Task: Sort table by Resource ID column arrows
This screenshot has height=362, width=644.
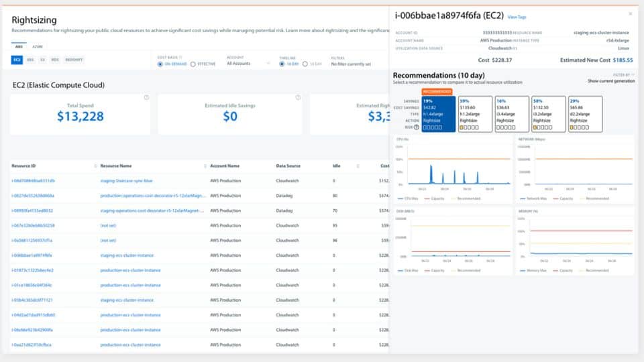Action: coord(95,166)
